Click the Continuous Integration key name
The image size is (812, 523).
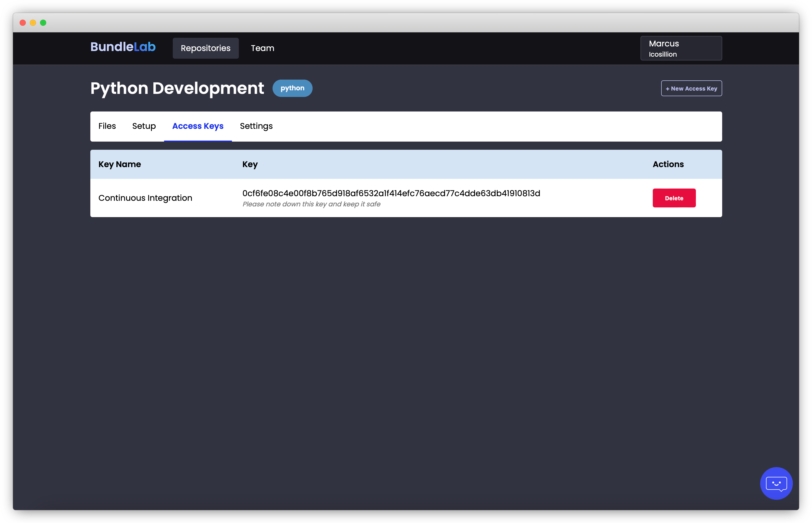tap(145, 198)
